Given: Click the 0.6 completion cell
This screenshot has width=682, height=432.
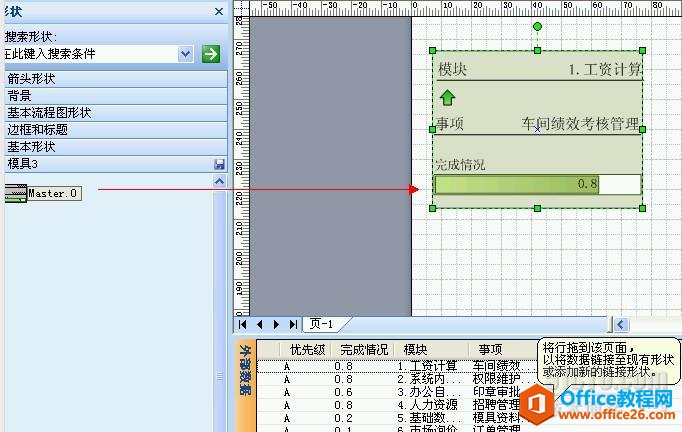Looking at the screenshot, I should pyautogui.click(x=344, y=392).
